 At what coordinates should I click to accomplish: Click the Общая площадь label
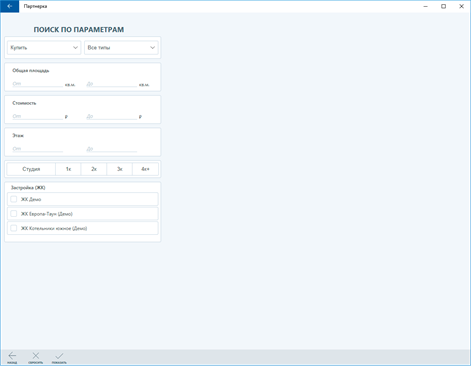pyautogui.click(x=31, y=71)
